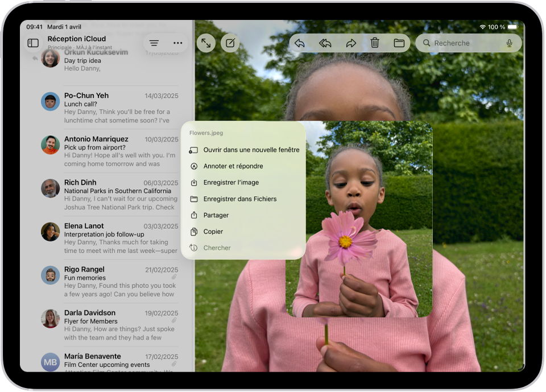
Task: Click Rigo Rangel's memoji avatar
Action: 51,275
